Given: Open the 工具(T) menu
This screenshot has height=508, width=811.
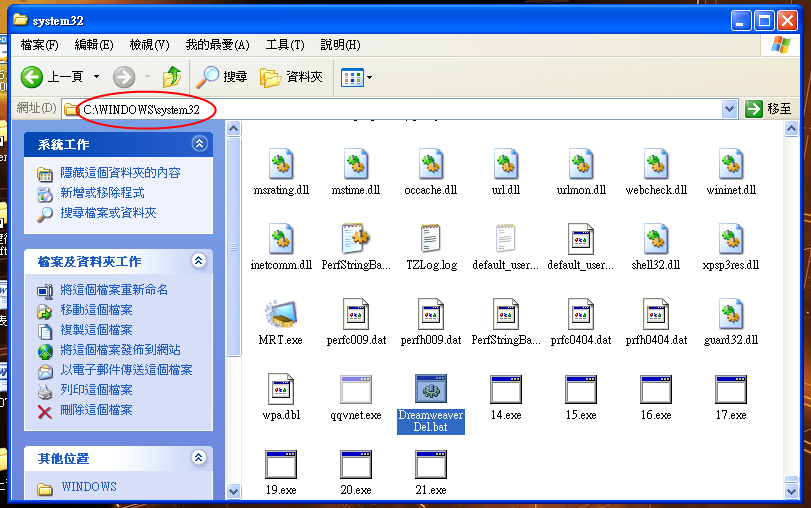Looking at the screenshot, I should tap(285, 45).
